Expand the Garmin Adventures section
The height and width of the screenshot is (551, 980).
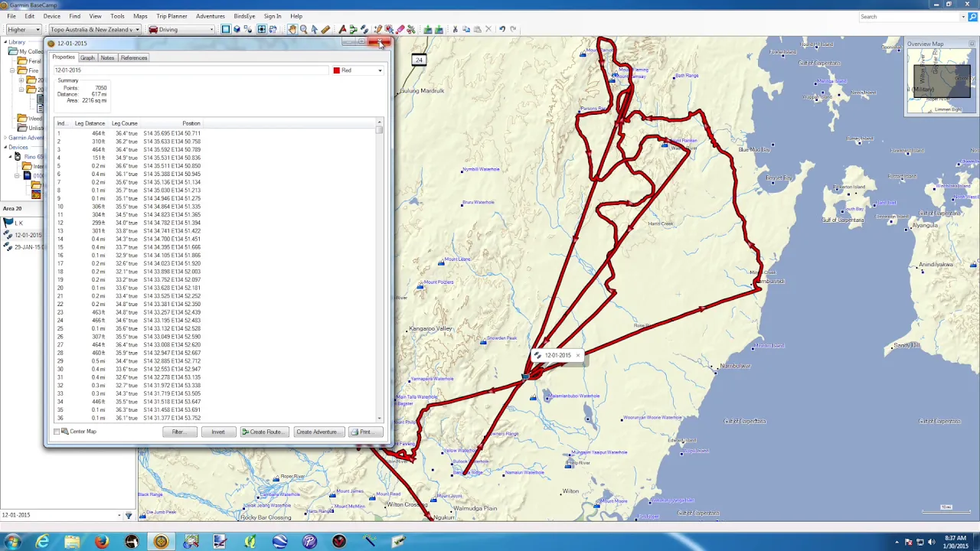click(5, 138)
